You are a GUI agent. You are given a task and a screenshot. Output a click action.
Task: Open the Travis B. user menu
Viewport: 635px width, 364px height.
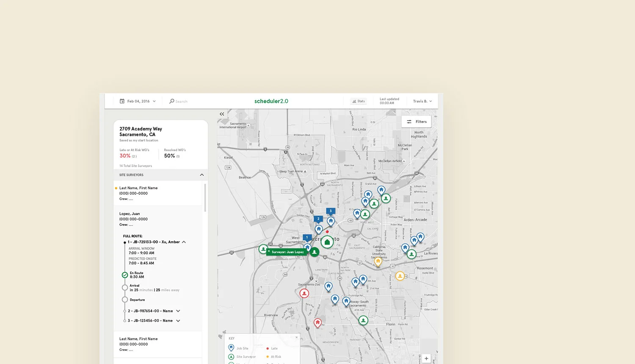click(x=422, y=101)
